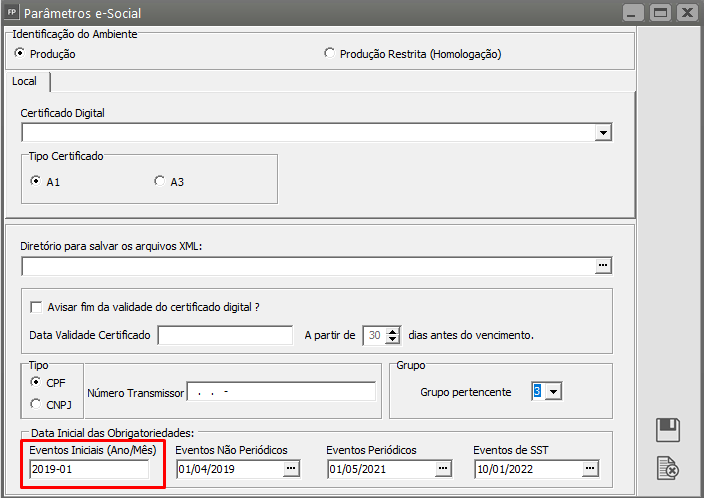Open the Local tab

tap(25, 81)
